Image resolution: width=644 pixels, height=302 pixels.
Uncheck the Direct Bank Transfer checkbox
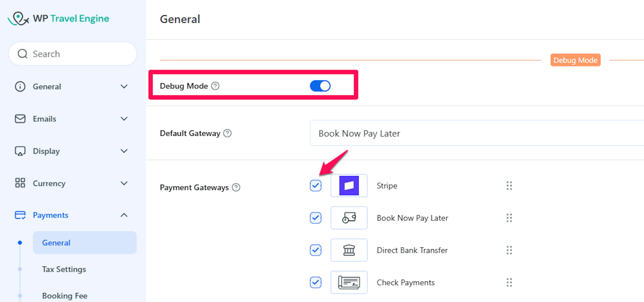315,250
